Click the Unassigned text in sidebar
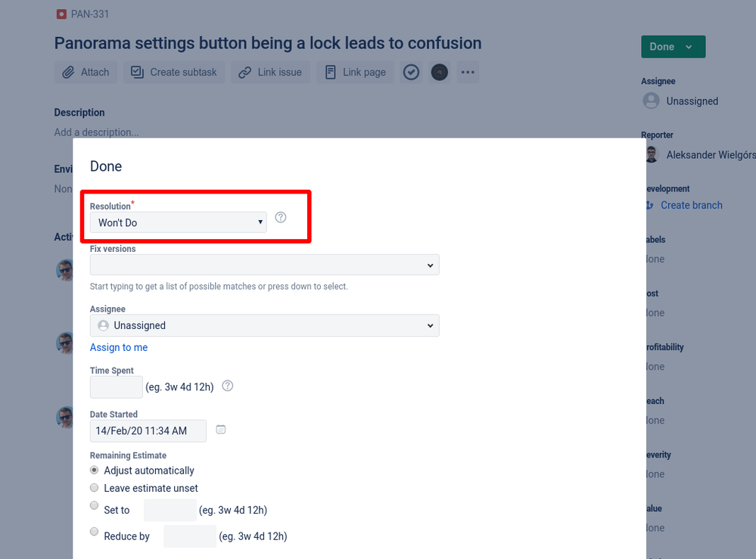Screen dimensions: 756x559 tap(692, 101)
